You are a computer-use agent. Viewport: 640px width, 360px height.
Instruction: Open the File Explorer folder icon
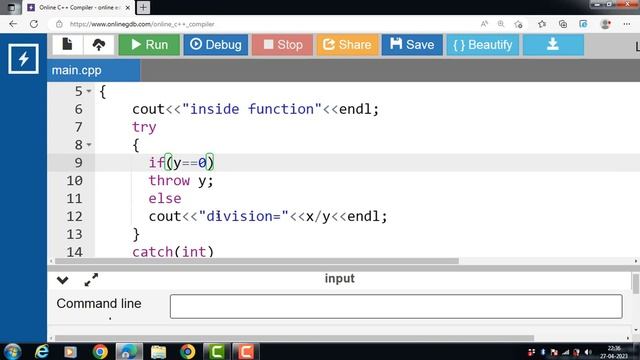[158, 351]
